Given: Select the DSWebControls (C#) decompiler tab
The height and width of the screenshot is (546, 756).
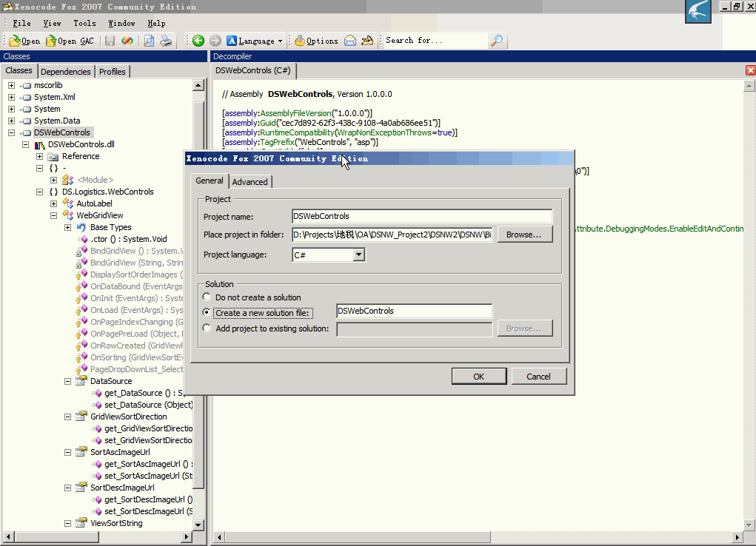Looking at the screenshot, I should click(x=253, y=70).
